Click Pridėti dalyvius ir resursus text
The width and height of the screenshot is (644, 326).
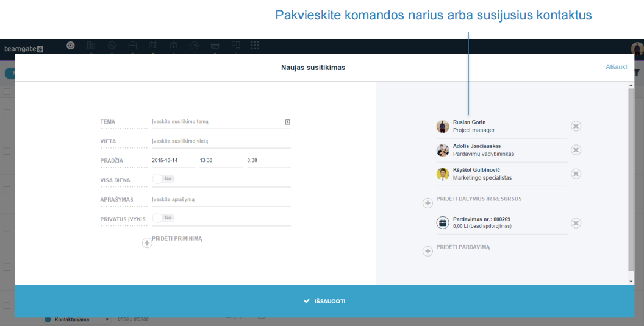coord(479,199)
